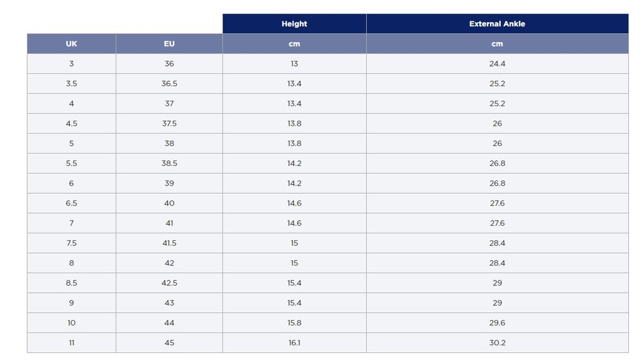Click the 16.1 height value
The image size is (644, 361).
point(294,343)
